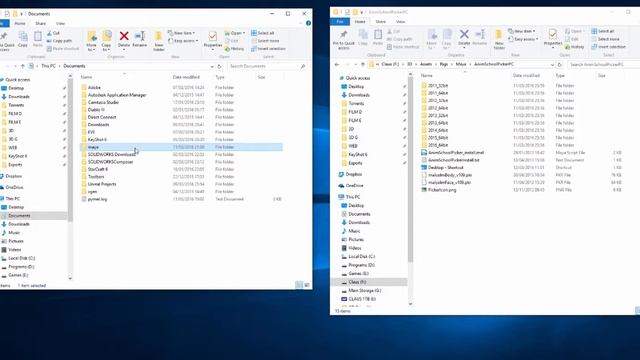The width and height of the screenshot is (640, 360).
Task: Open the Open dropdown in the Documents ribbon
Action: tap(235, 33)
